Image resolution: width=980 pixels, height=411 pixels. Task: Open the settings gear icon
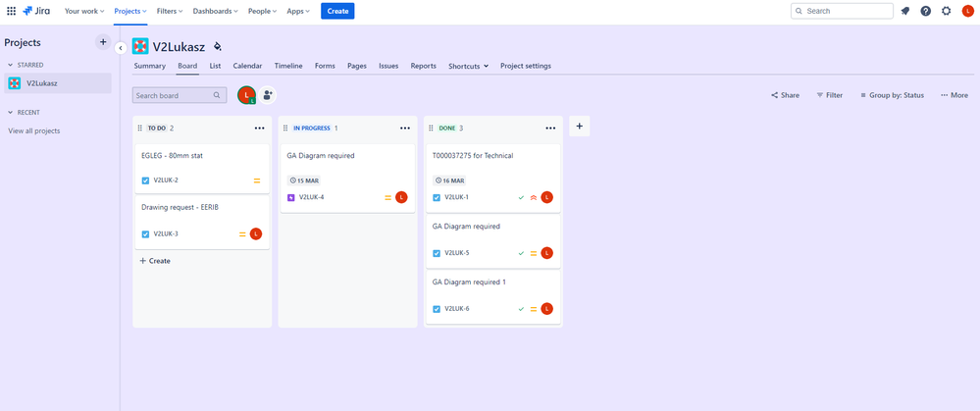(947, 11)
